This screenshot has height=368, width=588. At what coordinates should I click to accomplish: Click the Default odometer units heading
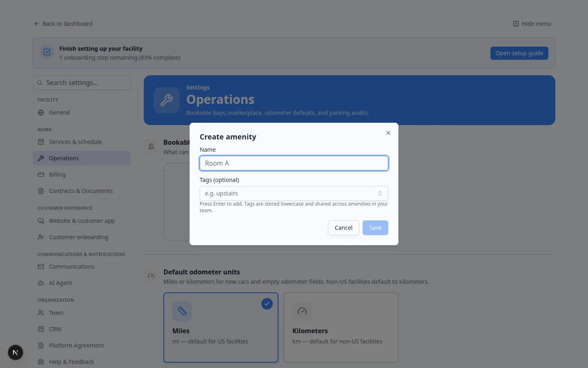pos(202,272)
